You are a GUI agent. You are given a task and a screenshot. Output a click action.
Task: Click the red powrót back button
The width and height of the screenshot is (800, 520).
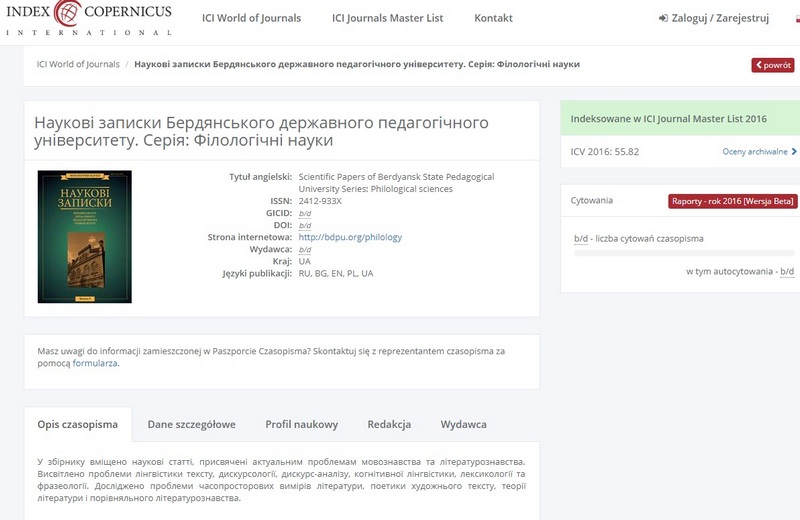coord(773,65)
